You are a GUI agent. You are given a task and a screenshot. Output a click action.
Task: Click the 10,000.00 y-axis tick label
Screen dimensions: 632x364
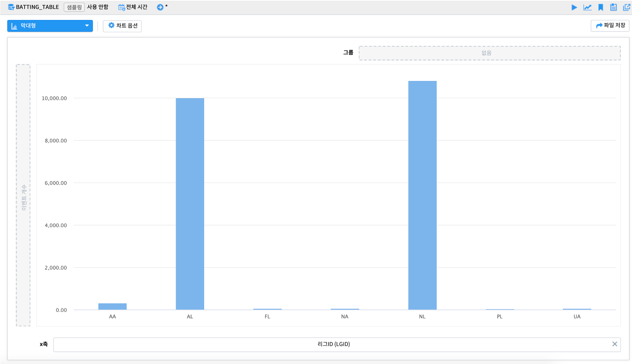click(x=54, y=99)
